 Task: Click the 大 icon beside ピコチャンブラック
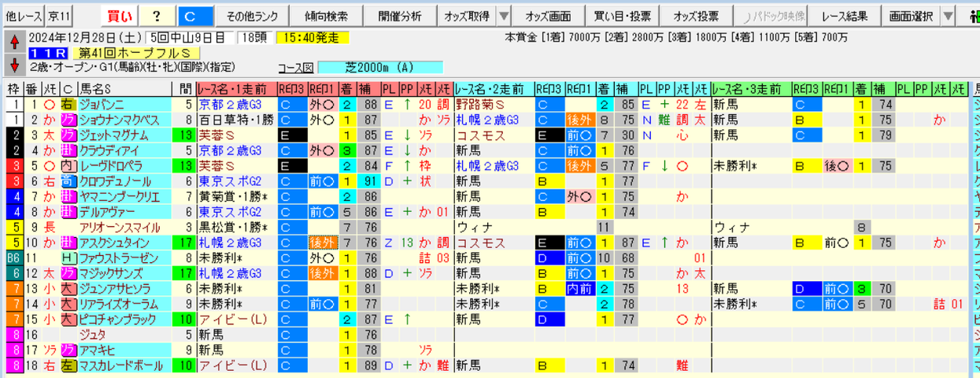(x=68, y=319)
